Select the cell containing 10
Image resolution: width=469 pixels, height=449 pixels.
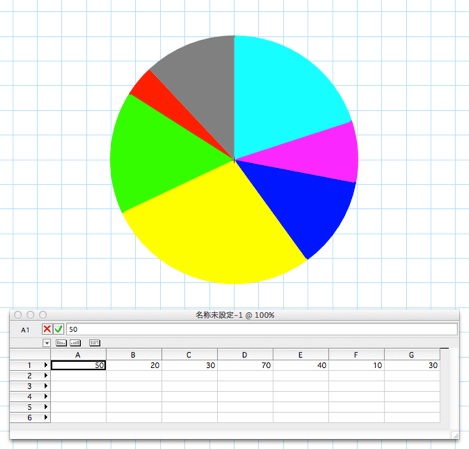(356, 365)
